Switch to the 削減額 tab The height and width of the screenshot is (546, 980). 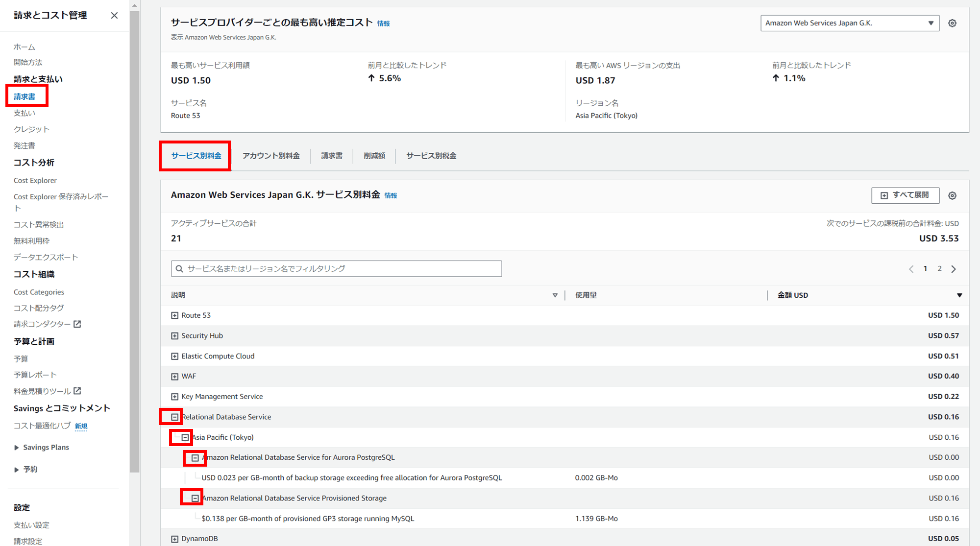[x=374, y=156]
